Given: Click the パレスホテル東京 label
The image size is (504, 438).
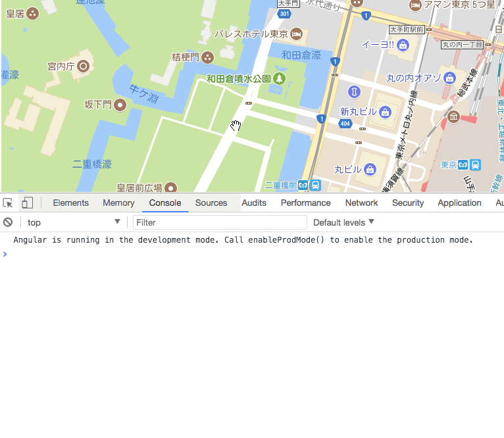Looking at the screenshot, I should [x=251, y=34].
